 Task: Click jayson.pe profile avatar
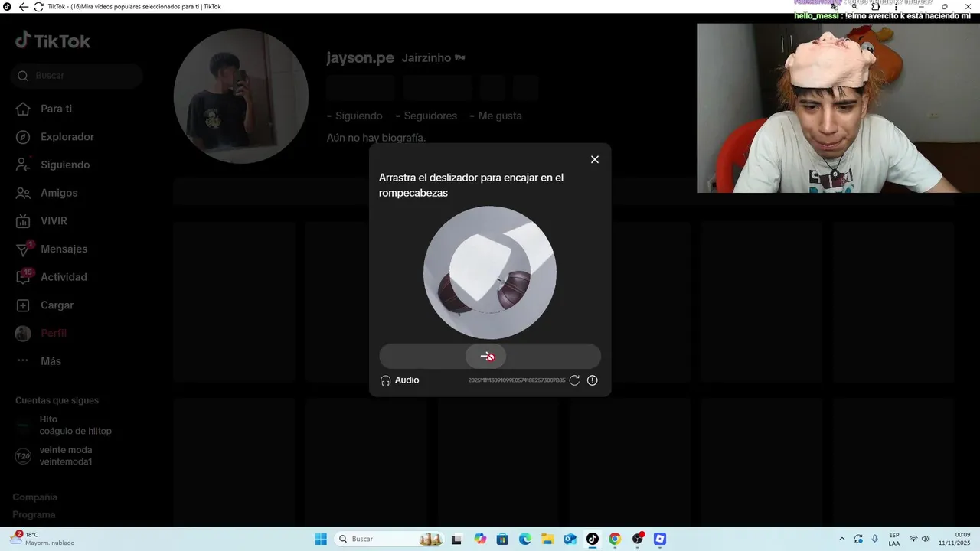point(241,96)
